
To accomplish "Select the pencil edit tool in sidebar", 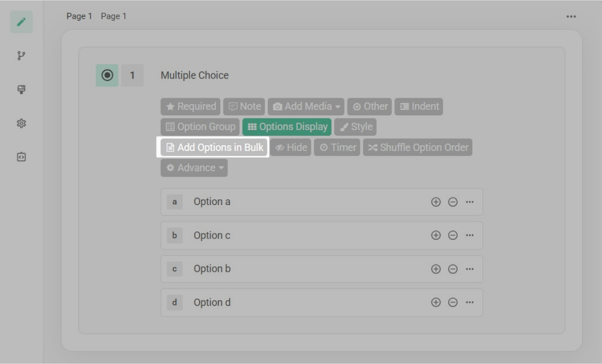I will 21,22.
